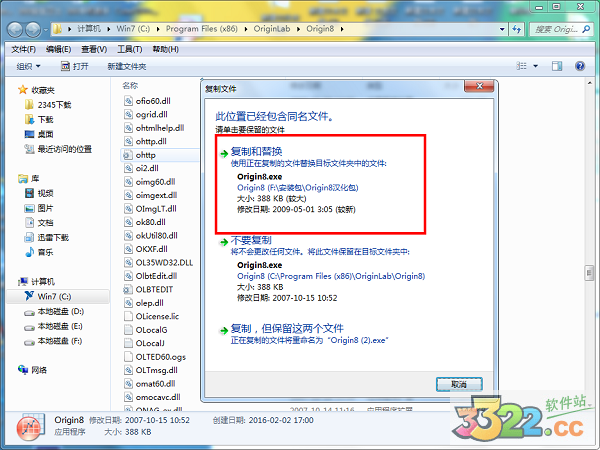Click the 新建文件夹 toolbar button
The width and height of the screenshot is (600, 450).
click(x=127, y=67)
